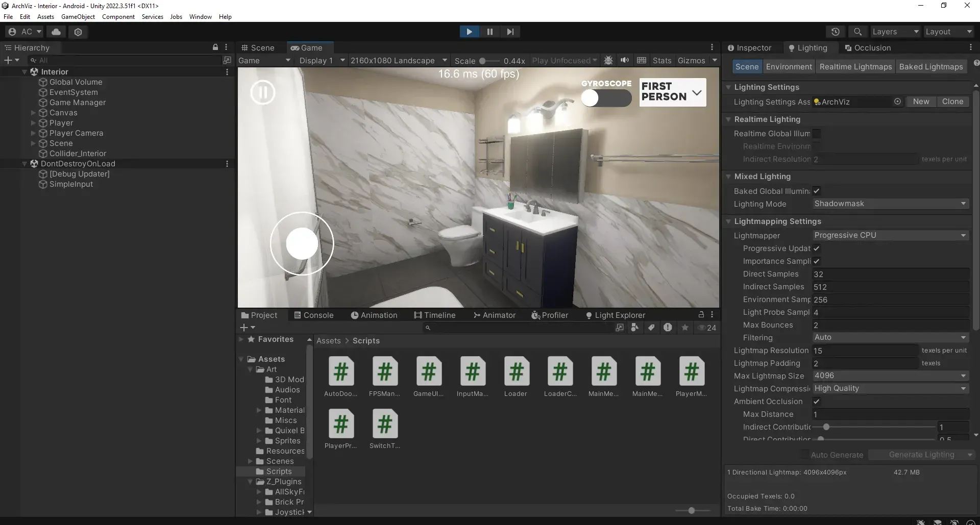Switch to the Inspector tab
The image size is (980, 525).
point(749,47)
